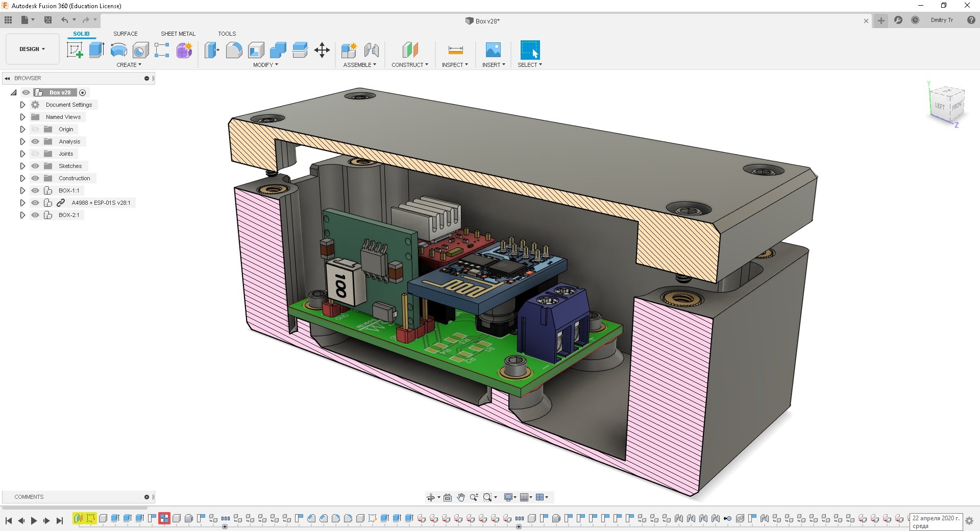This screenshot has height=531, width=980.
Task: Open the INSERT menu
Action: [494, 65]
